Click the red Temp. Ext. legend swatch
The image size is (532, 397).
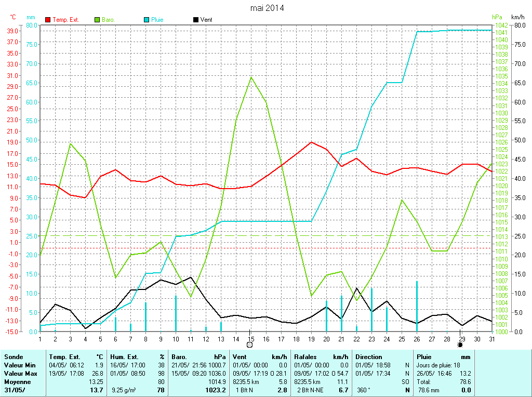point(48,20)
